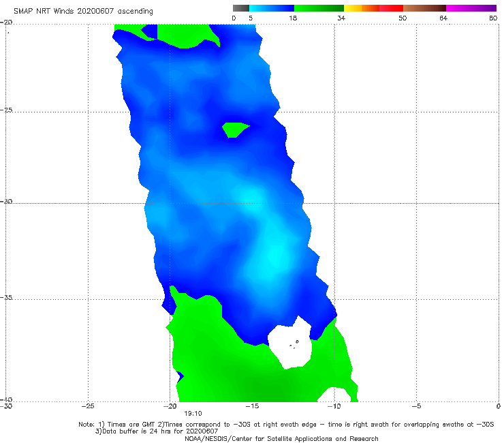Click the '19:10' swath time label
This screenshot has width=504, height=443.
(193, 414)
